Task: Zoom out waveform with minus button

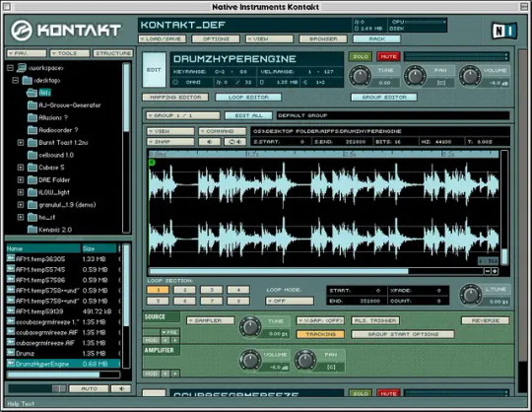Action: 488,271
